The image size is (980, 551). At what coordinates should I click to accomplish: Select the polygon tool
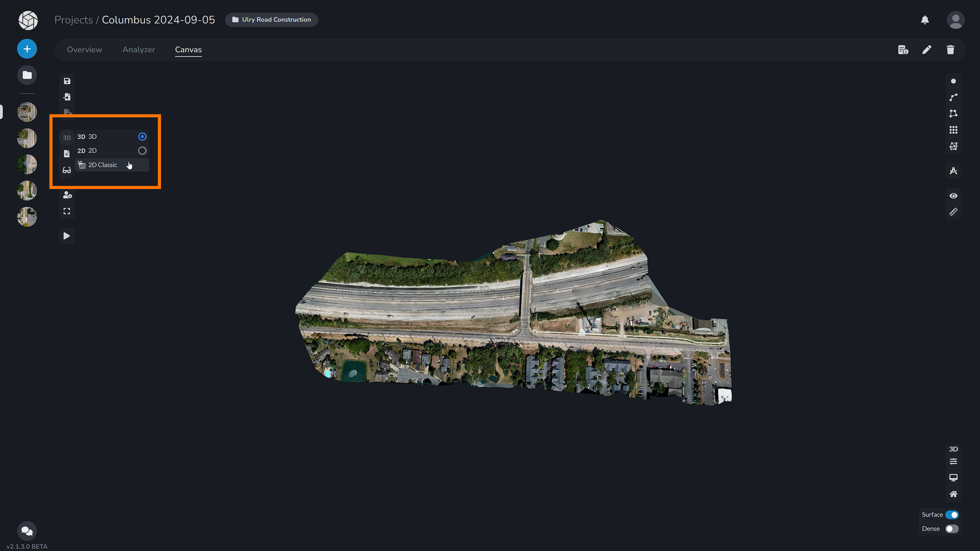(953, 113)
